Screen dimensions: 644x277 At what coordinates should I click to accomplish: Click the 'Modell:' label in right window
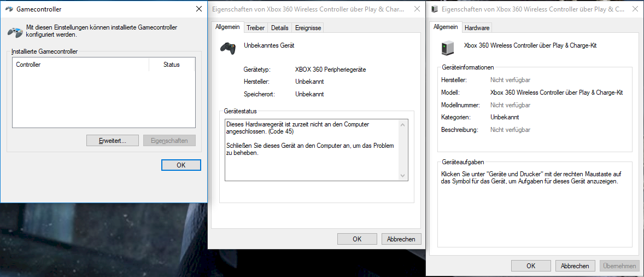[450, 93]
